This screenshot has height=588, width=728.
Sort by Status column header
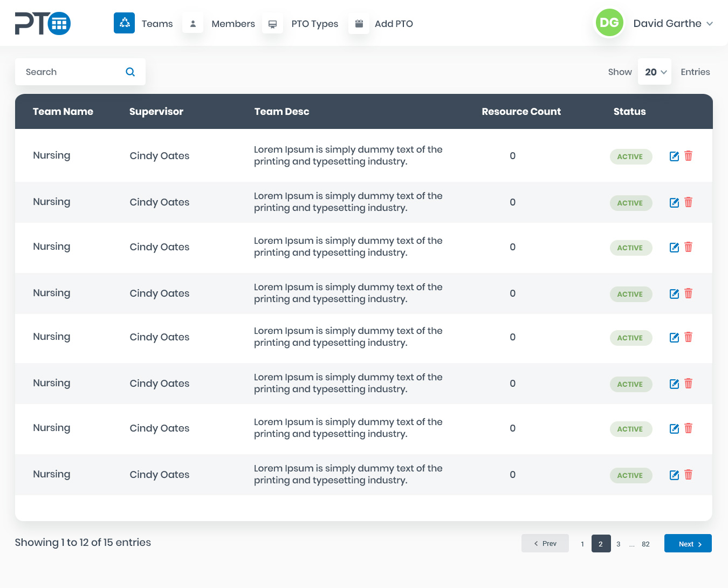(x=629, y=112)
